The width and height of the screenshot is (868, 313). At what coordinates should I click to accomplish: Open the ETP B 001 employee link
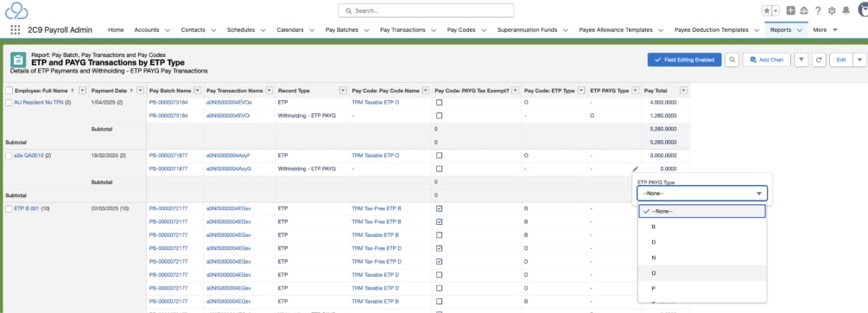point(26,209)
